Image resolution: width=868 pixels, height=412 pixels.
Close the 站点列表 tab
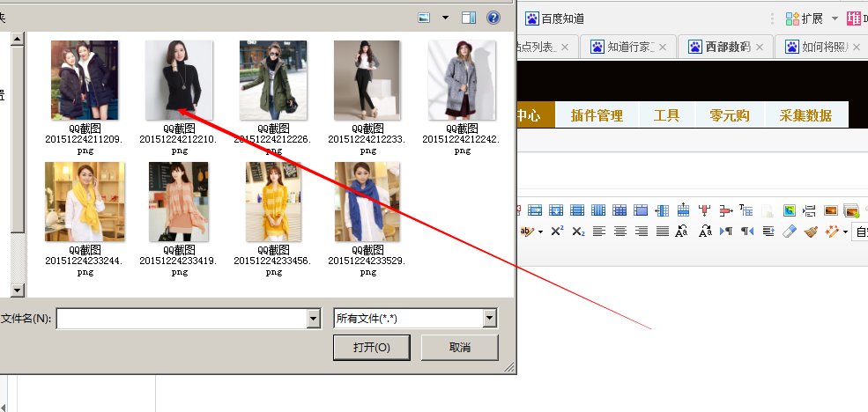(565, 47)
